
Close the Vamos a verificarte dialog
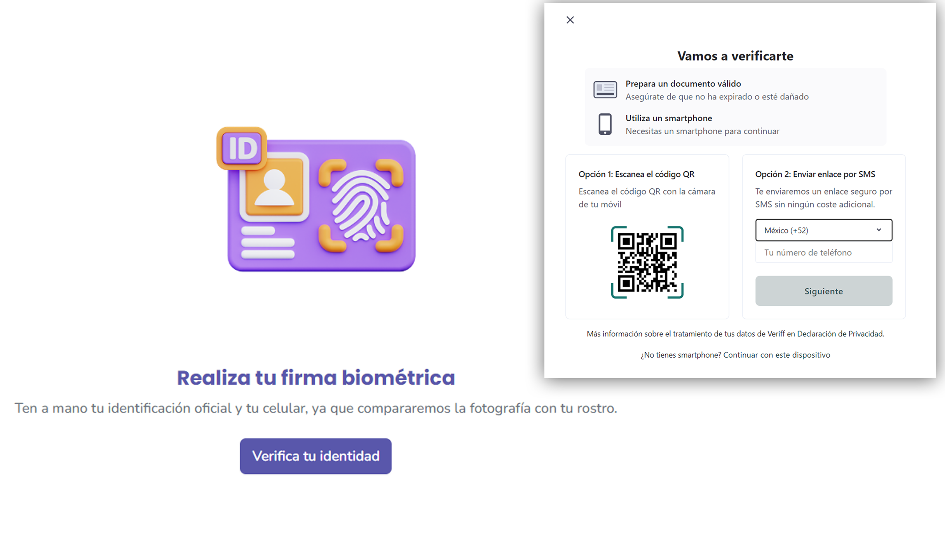tap(570, 20)
